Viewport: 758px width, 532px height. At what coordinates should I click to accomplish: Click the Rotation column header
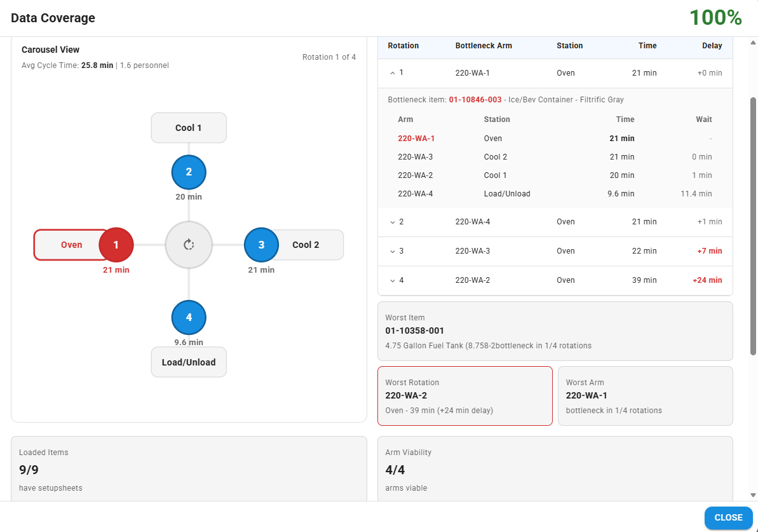[x=403, y=46]
